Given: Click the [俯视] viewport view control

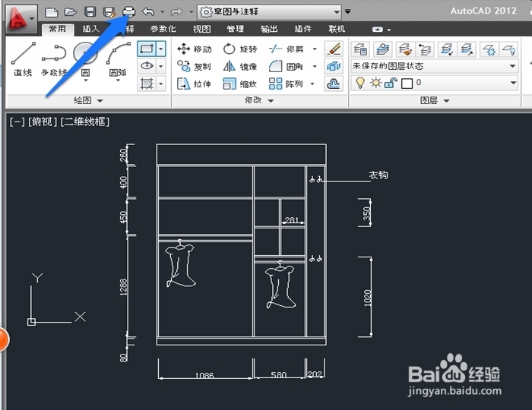Looking at the screenshot, I should pyautogui.click(x=43, y=121).
